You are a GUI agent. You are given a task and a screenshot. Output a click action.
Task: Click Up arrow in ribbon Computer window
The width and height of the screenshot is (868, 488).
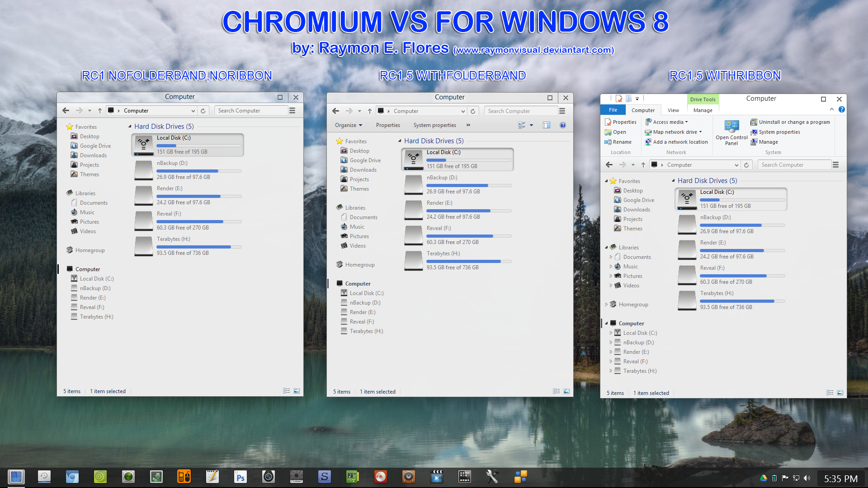(x=643, y=164)
